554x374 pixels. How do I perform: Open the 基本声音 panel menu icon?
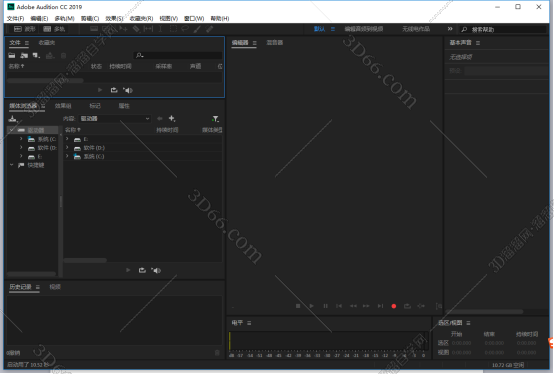tap(478, 43)
